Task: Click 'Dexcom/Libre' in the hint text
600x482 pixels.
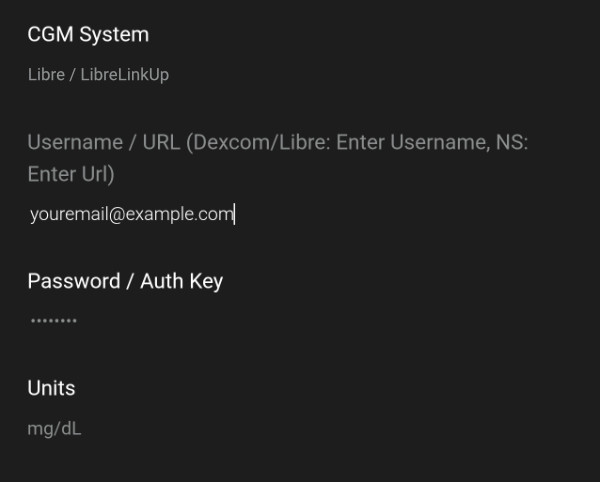Action: pos(263,143)
